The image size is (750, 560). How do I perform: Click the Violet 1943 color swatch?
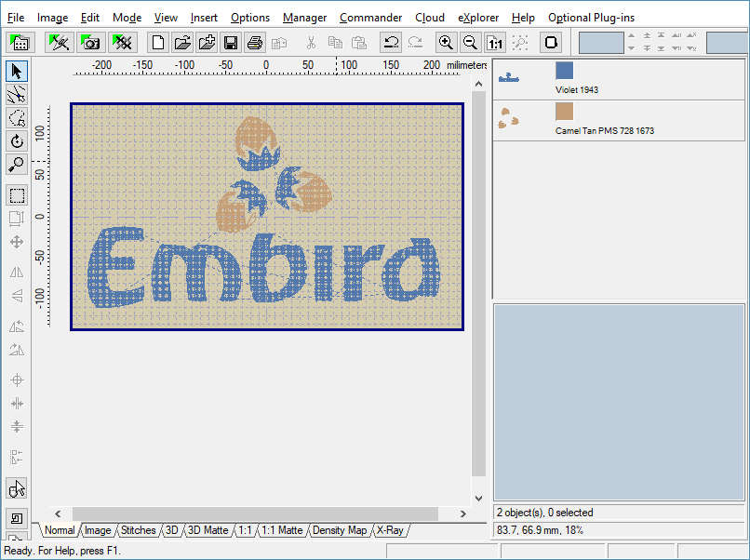tap(565, 71)
